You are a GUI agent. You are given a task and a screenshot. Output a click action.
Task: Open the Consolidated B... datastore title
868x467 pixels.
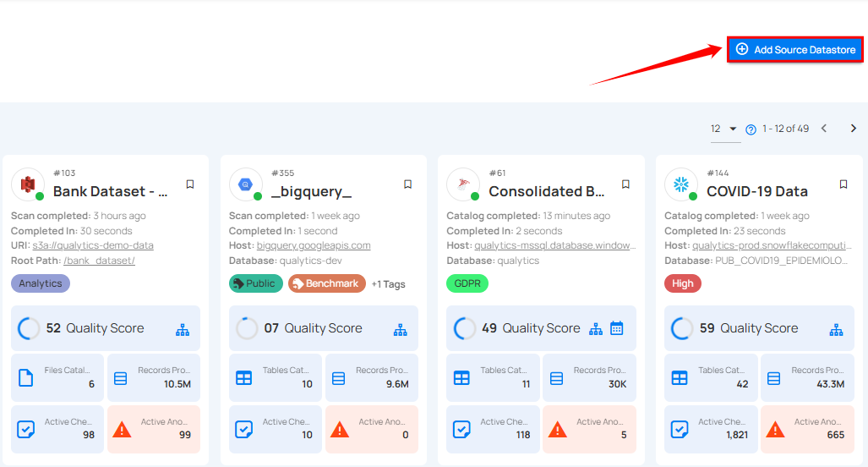[x=546, y=191]
